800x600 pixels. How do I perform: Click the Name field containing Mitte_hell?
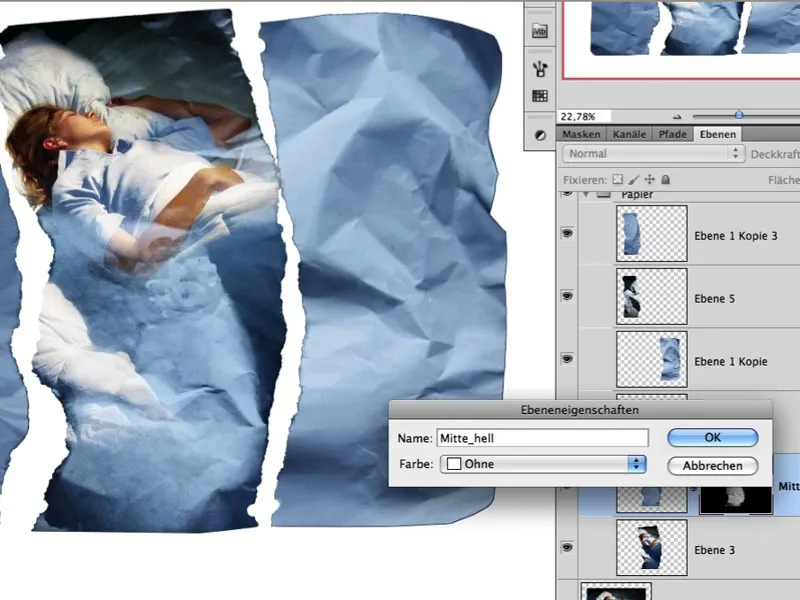[542, 438]
